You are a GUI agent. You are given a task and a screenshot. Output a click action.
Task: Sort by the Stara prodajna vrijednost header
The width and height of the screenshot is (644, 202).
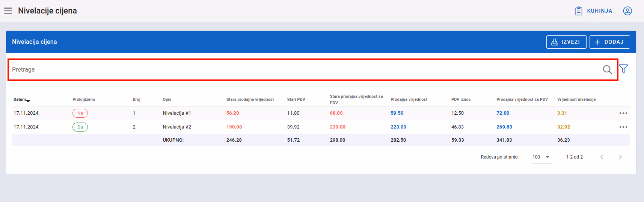coord(250,100)
